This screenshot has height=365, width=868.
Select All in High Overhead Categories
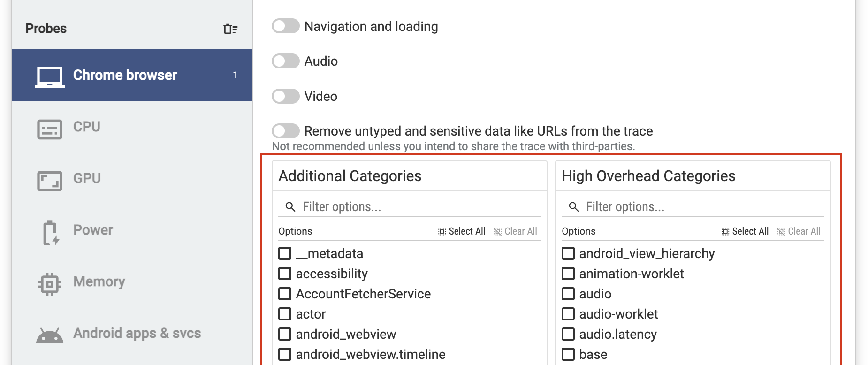[745, 231]
